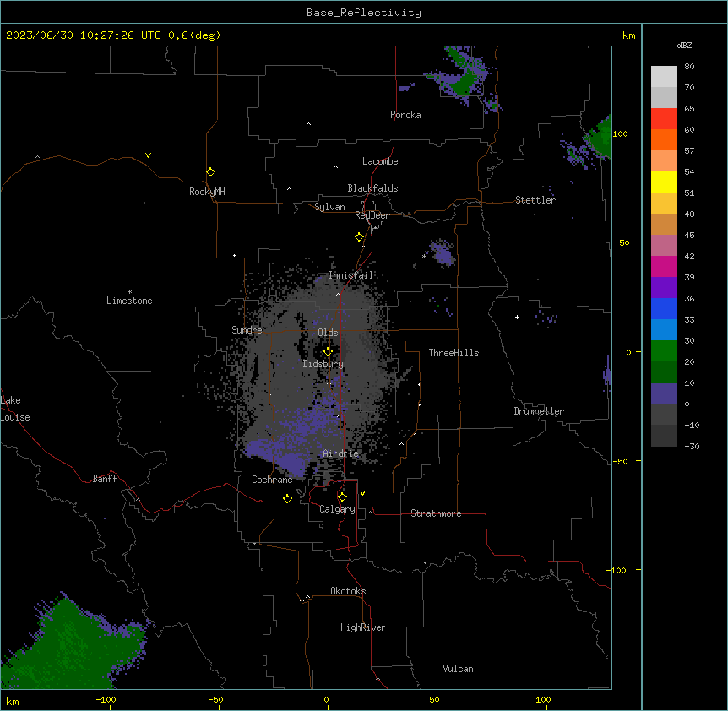The image size is (728, 711).
Task: Select the orange 60 dBZ color swatch
Action: [664, 139]
